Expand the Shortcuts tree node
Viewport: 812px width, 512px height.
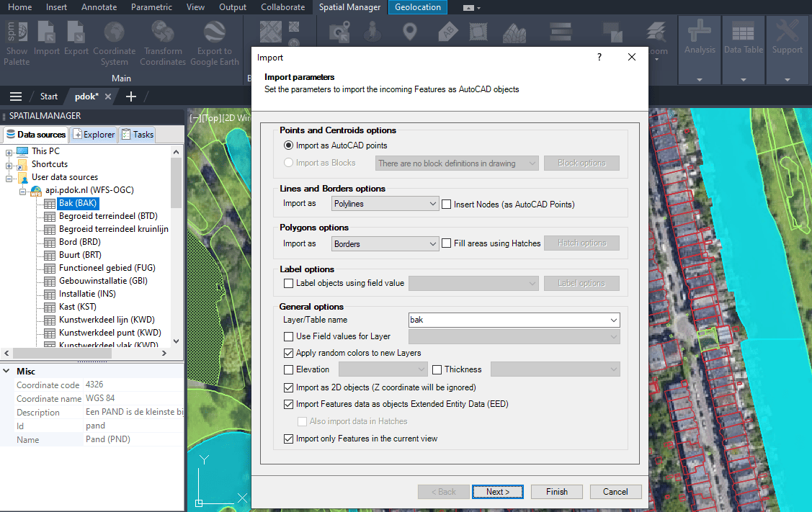(x=9, y=166)
